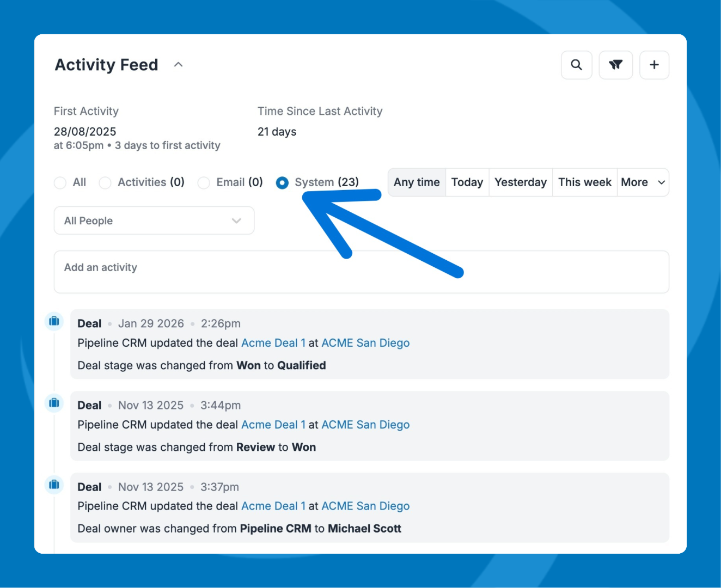Switch to the Today time filter

pos(467,182)
